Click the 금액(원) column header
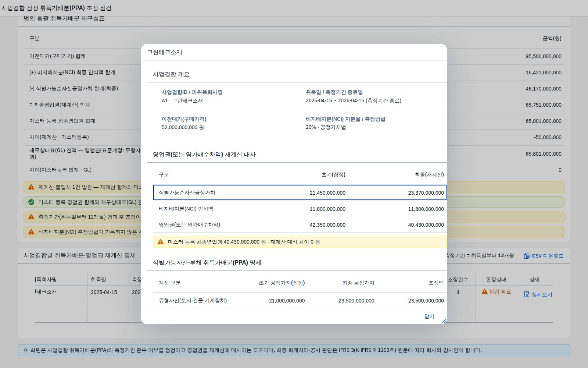The height and width of the screenshot is (368, 588). click(552, 38)
